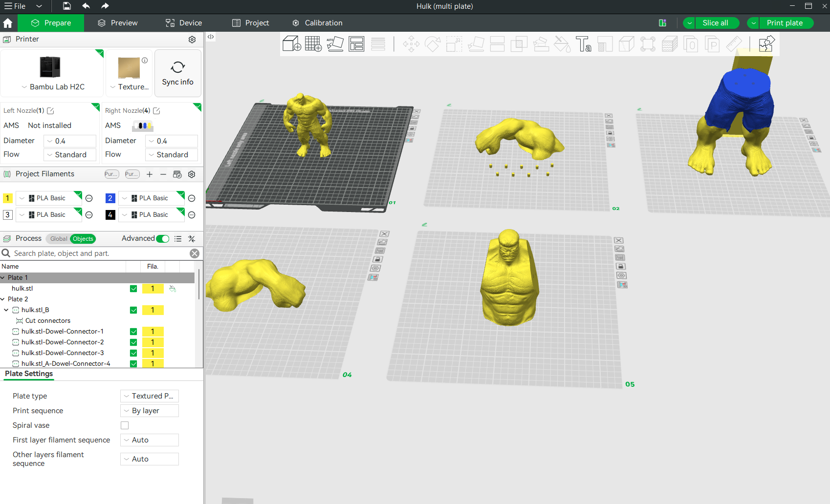Open printer settings gear icon
Image resolution: width=830 pixels, height=504 pixels.
pos(192,40)
